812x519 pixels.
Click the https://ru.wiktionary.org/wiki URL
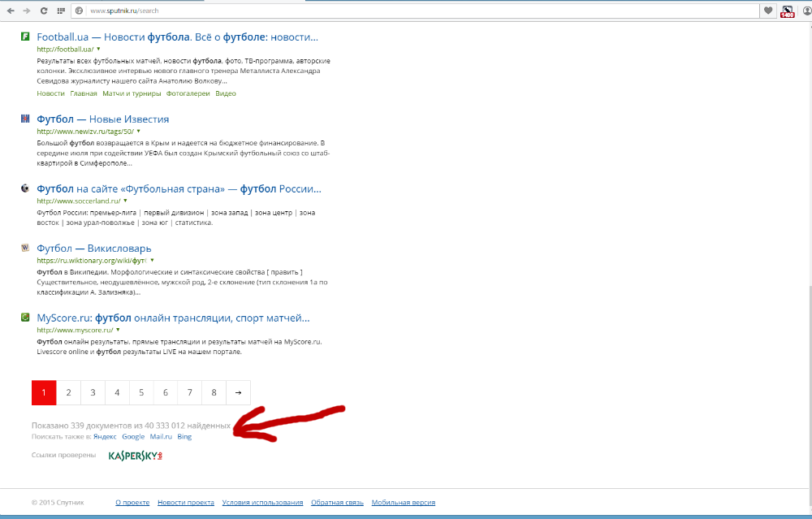(92, 260)
